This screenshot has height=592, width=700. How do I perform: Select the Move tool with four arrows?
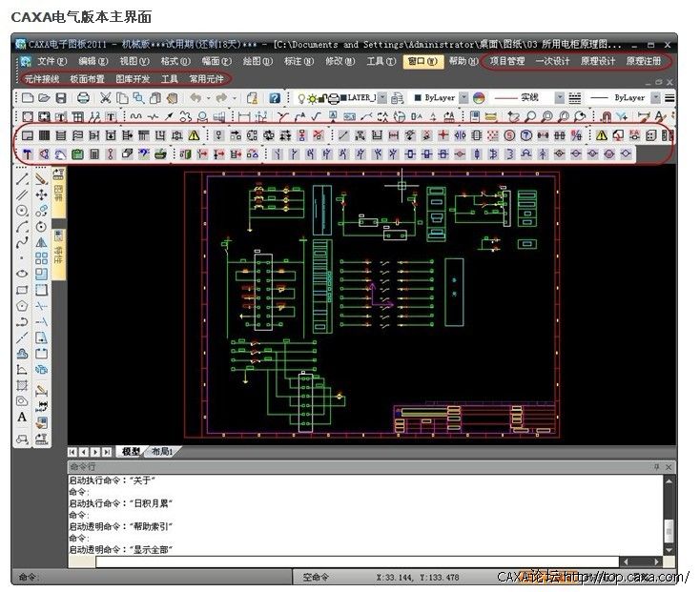[41, 194]
